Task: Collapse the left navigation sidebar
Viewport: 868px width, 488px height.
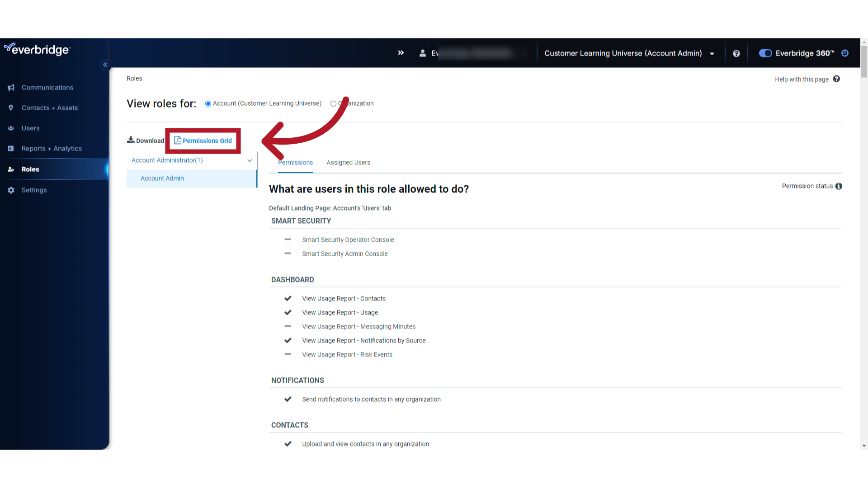Action: tap(105, 65)
